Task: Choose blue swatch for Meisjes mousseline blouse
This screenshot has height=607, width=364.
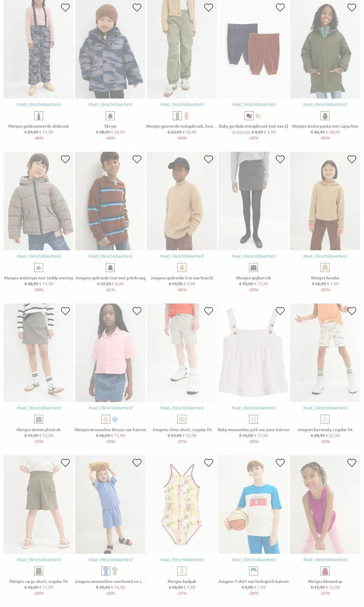Action: 115,420
